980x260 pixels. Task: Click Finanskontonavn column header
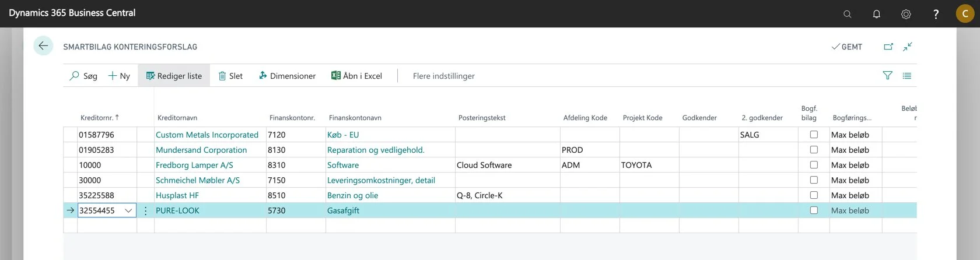(x=355, y=118)
